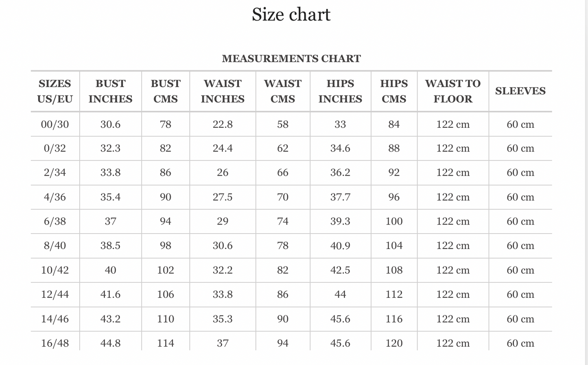Image resolution: width=588 pixels, height=365 pixels.
Task: Click the "MEASUREMENTS CHART" table caption
Action: 291,59
